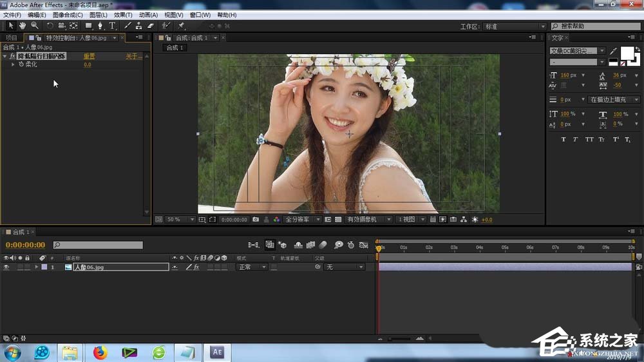Hide the 人像06.jpg layer with eye icon
The height and width of the screenshot is (362, 644).
6,267
